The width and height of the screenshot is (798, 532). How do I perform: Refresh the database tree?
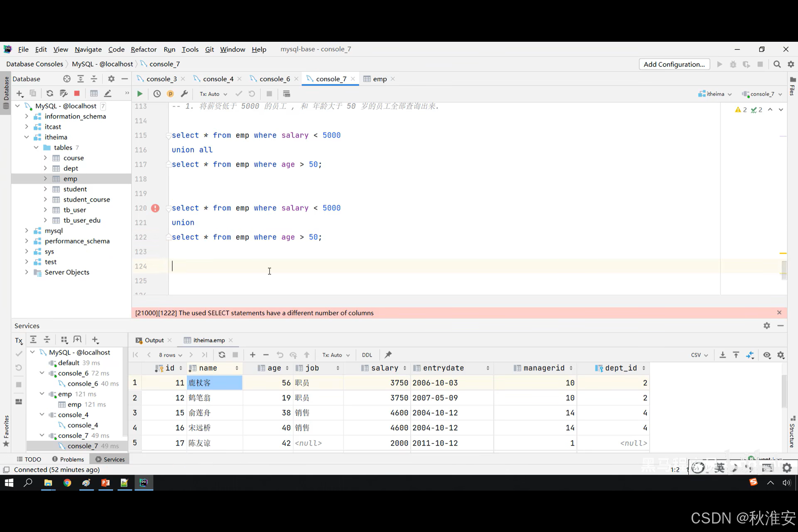tap(50, 93)
